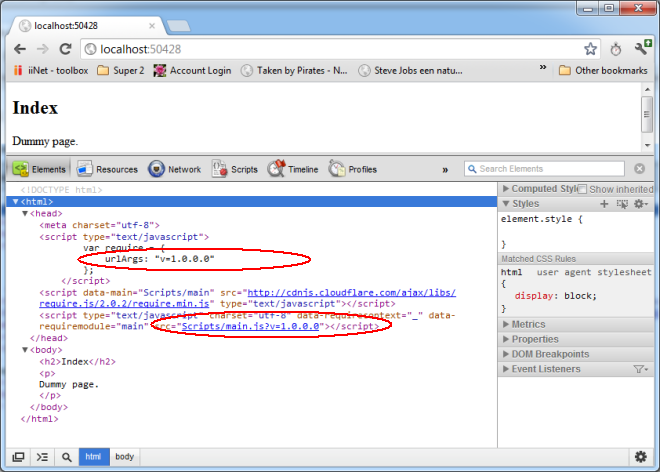Open the Account Login bookmark
660x472 pixels.
point(192,70)
